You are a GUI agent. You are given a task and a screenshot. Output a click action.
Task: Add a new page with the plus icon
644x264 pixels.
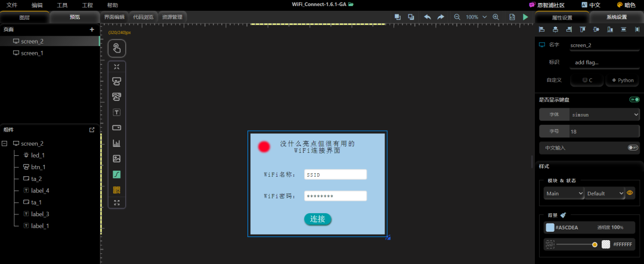92,30
